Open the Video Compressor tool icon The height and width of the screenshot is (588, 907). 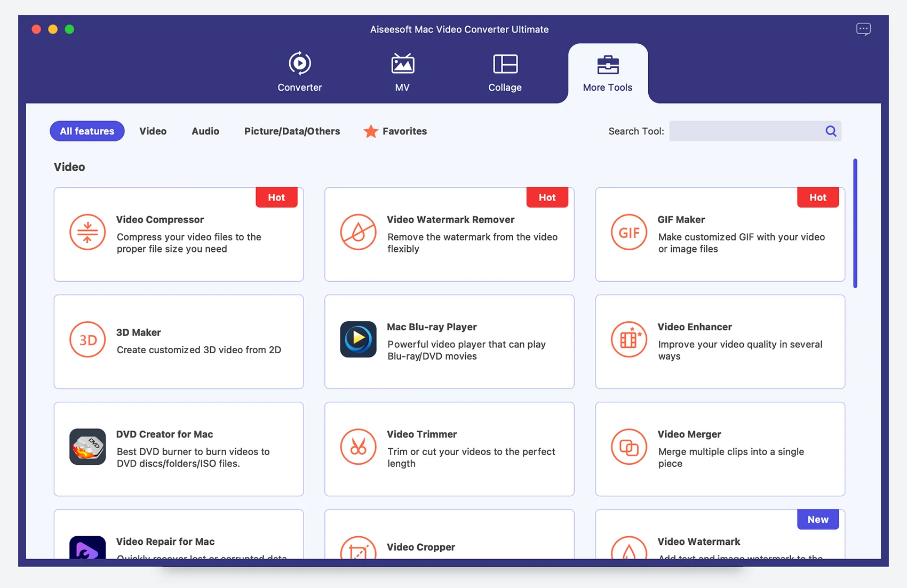click(x=87, y=233)
